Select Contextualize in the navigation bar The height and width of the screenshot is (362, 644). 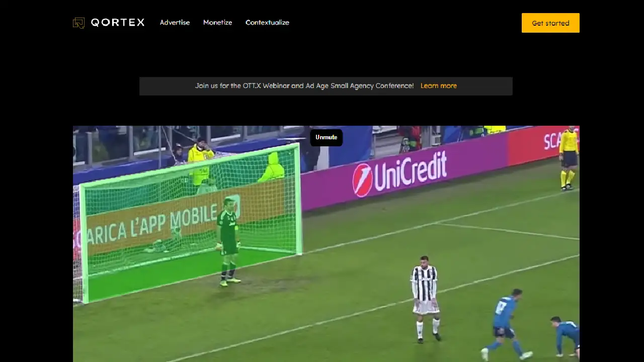pos(267,23)
